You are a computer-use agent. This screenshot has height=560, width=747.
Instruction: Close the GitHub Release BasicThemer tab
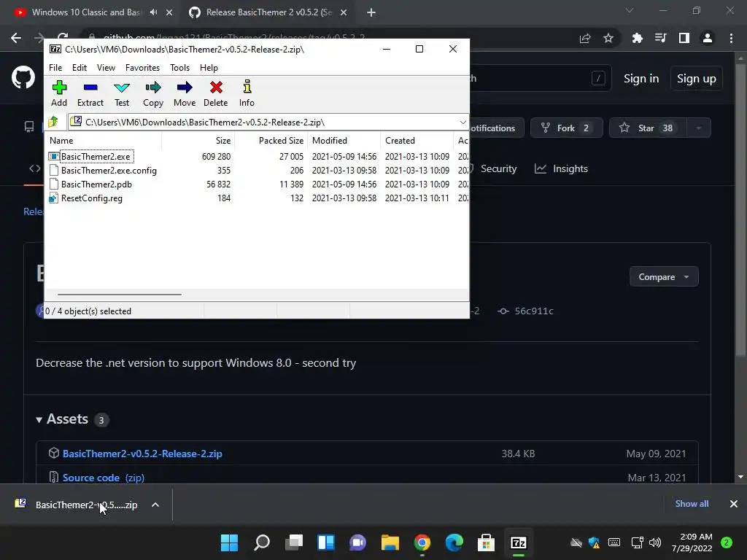344,13
